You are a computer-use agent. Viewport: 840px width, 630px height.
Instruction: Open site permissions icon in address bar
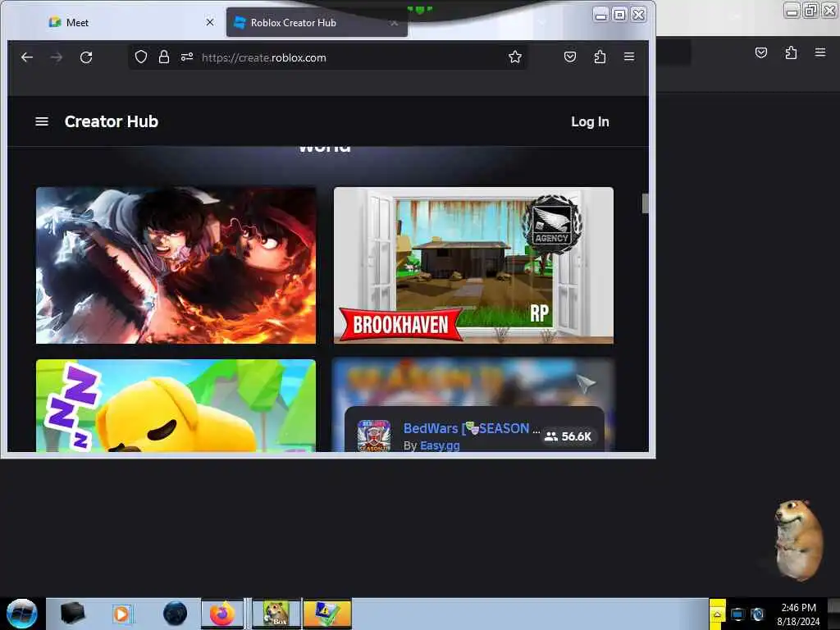click(x=186, y=57)
